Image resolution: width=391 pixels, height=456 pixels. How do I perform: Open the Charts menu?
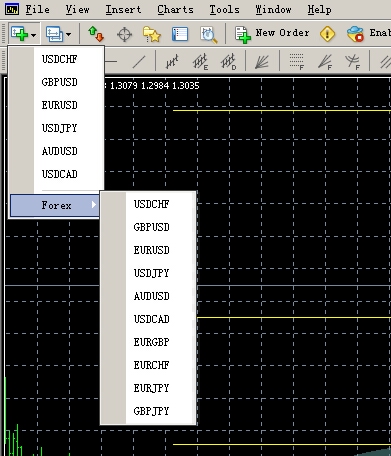[x=175, y=9]
